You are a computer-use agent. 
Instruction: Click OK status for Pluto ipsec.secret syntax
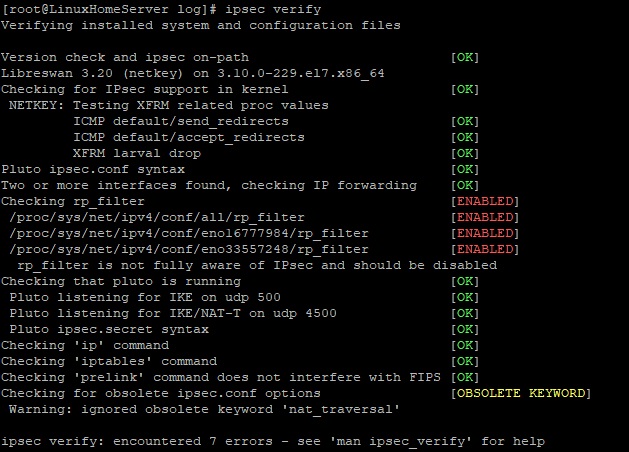465,330
